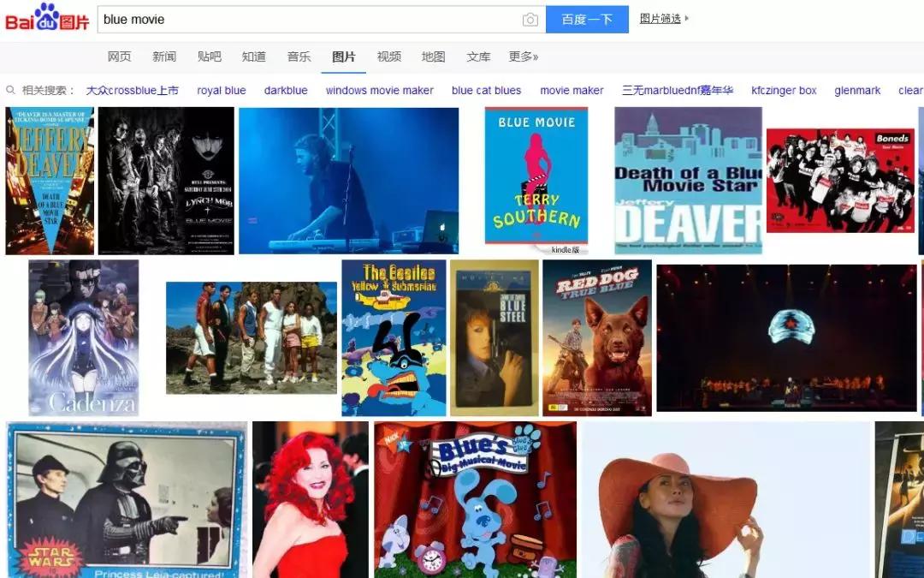Open related search windows movie maker
Image resolution: width=924 pixels, height=578 pixels.
tap(380, 90)
